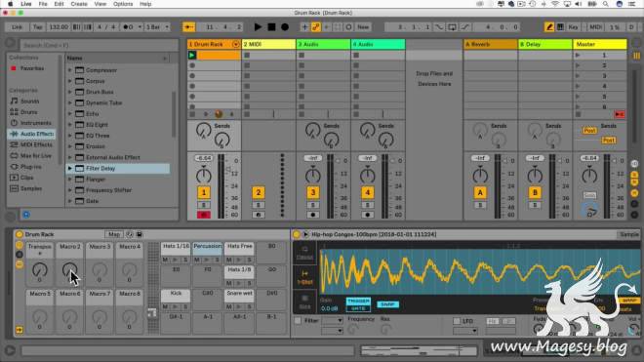Select Sounds category in browser
This screenshot has width=644, height=362.
[x=30, y=101]
